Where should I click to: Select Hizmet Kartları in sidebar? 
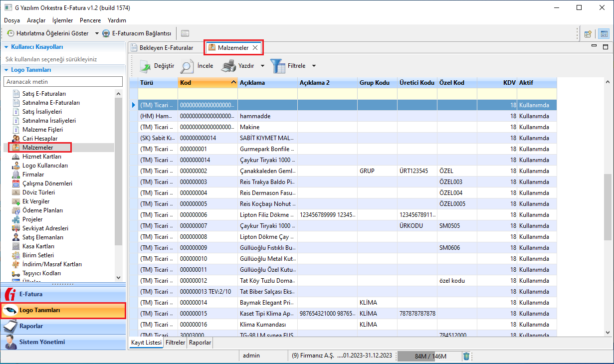click(42, 157)
